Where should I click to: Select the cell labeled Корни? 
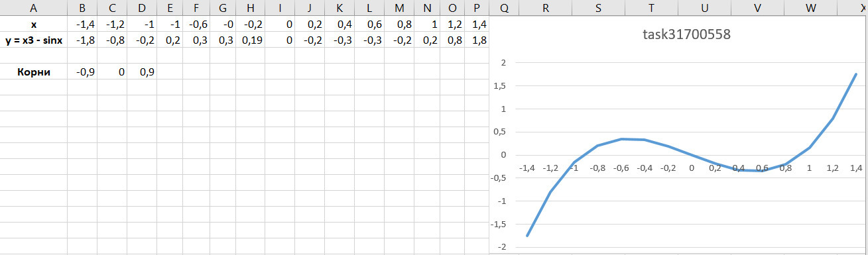[33, 73]
